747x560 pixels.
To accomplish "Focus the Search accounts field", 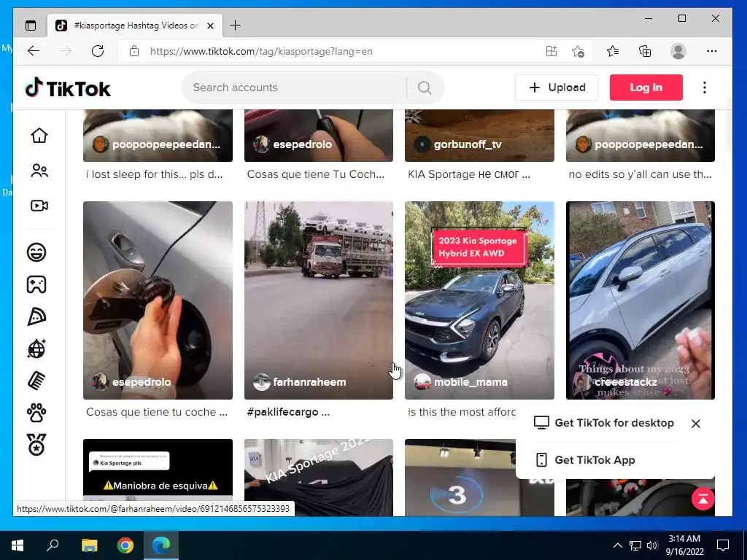I will 295,87.
